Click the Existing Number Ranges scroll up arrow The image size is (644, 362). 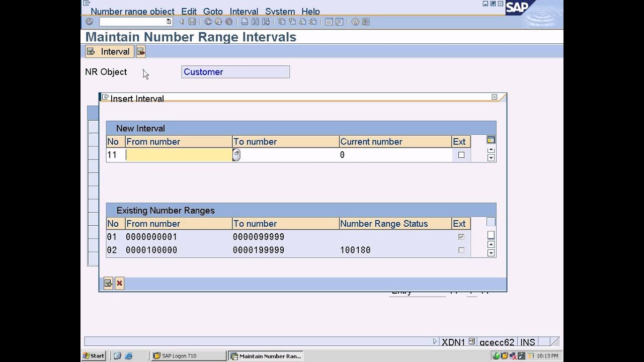pyautogui.click(x=491, y=244)
